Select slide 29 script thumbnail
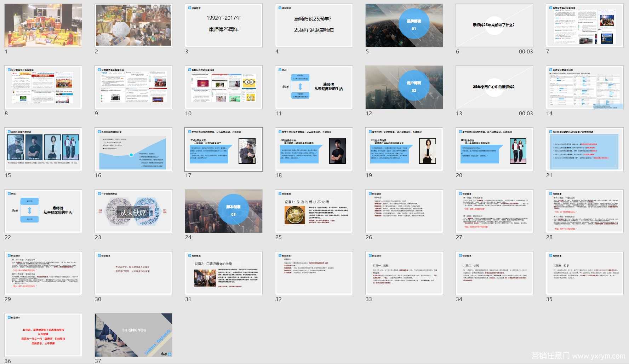The image size is (629, 364). pos(43,273)
